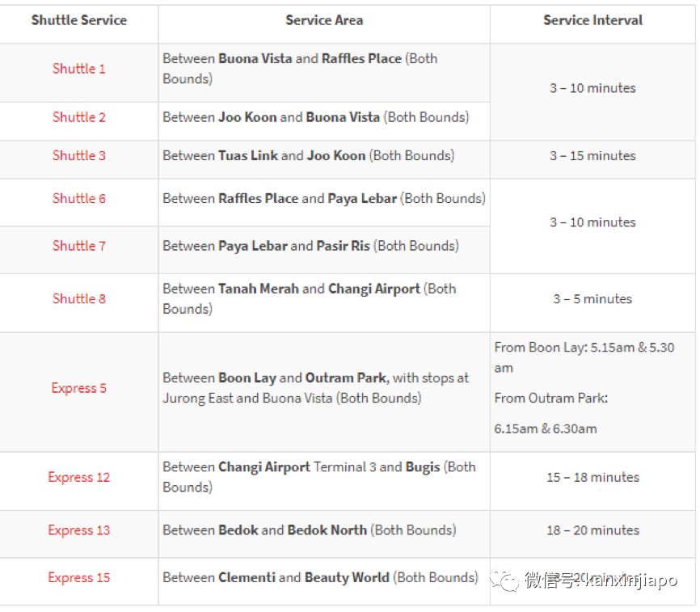Click the 15 – 18 minutes interval cell
This screenshot has height=612, width=700.
[592, 477]
